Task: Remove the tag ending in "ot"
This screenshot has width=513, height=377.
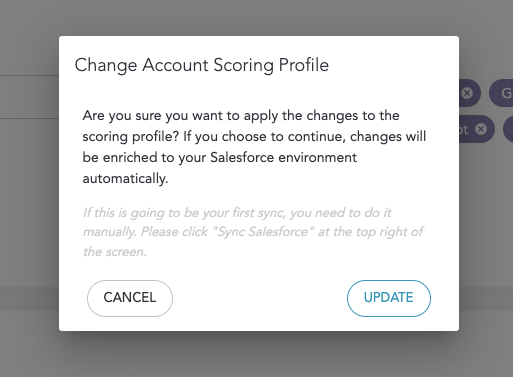Action: click(x=481, y=129)
